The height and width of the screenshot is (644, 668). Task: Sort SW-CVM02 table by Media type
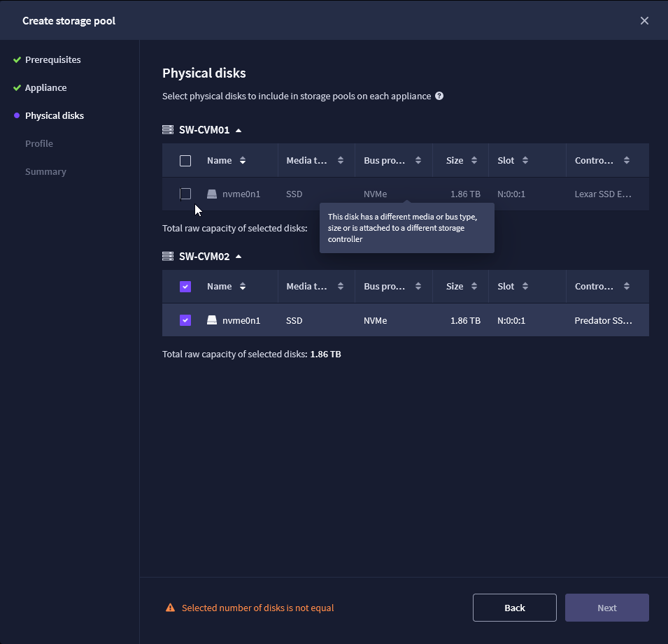pos(341,286)
